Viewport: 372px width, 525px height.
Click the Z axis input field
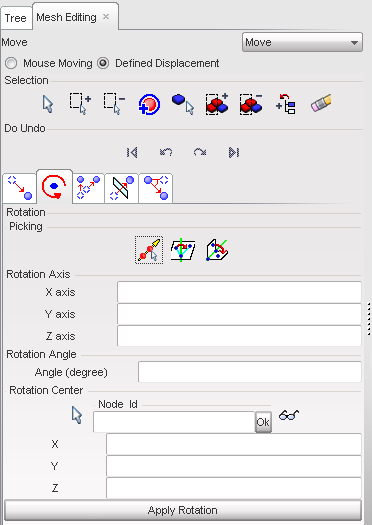tap(239, 335)
